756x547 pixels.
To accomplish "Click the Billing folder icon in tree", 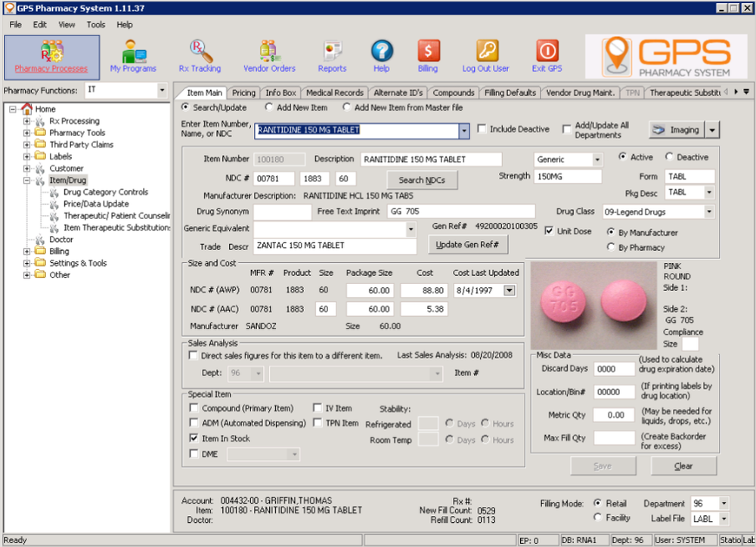I will 41,251.
